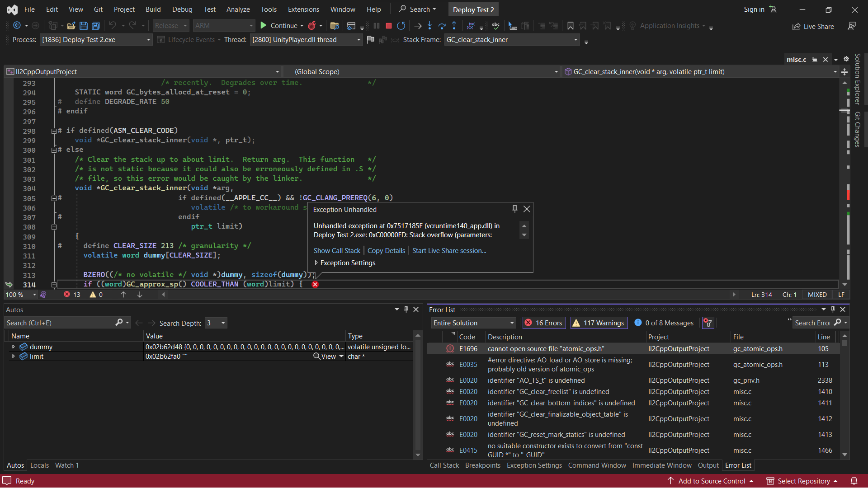Pin the Exception Unhandled popup
This screenshot has width=868, height=488.
coord(514,209)
